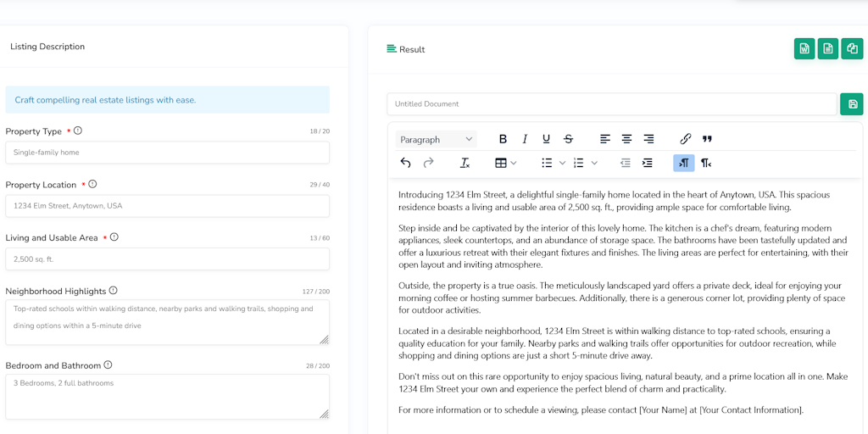Image resolution: width=868 pixels, height=434 pixels.
Task: Insert a table
Action: [500, 163]
